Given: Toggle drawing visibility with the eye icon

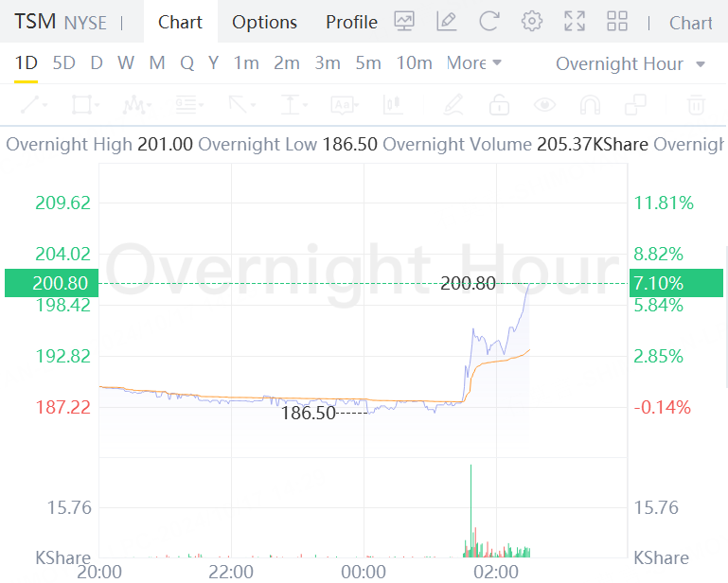Looking at the screenshot, I should pyautogui.click(x=544, y=104).
